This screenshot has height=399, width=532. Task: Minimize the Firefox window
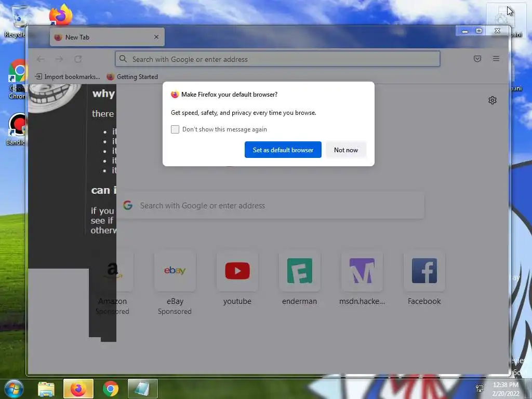(x=465, y=31)
